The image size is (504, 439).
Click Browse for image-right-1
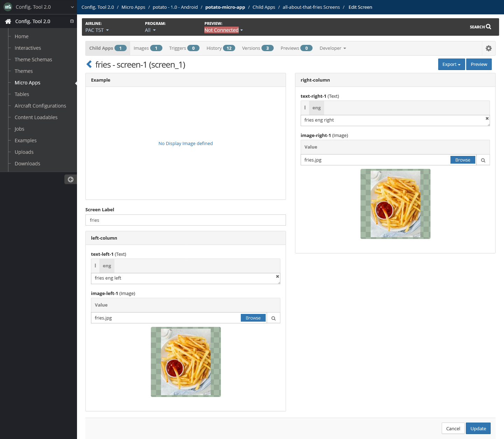pyautogui.click(x=463, y=160)
